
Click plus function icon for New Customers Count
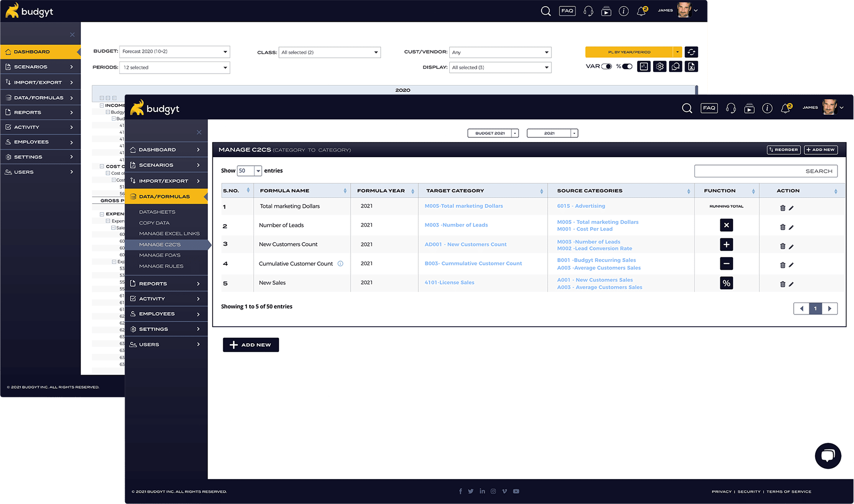click(726, 244)
